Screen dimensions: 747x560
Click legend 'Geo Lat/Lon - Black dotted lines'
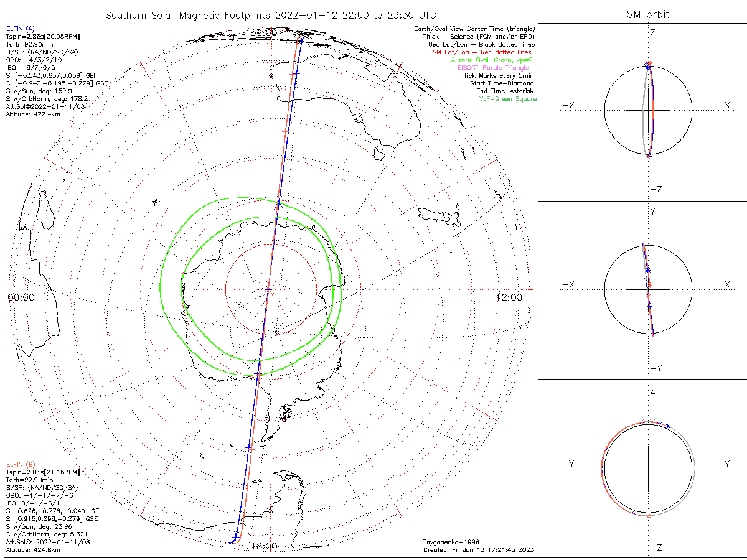click(x=482, y=45)
